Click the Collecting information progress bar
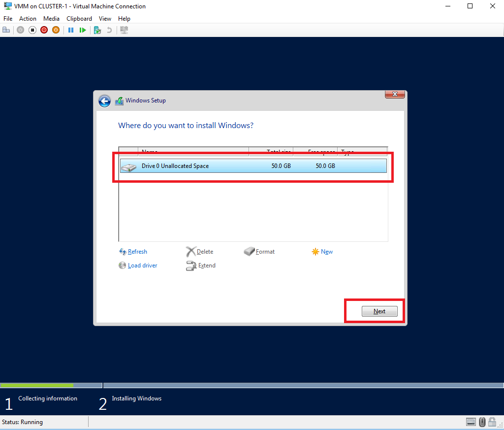This screenshot has width=504, height=430. click(x=51, y=385)
